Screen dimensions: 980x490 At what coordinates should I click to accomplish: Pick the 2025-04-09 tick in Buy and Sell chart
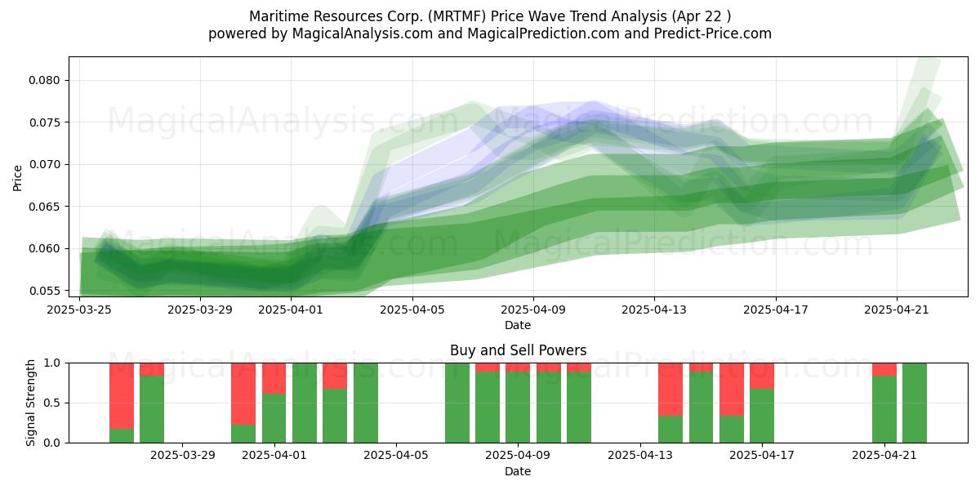[519, 456]
